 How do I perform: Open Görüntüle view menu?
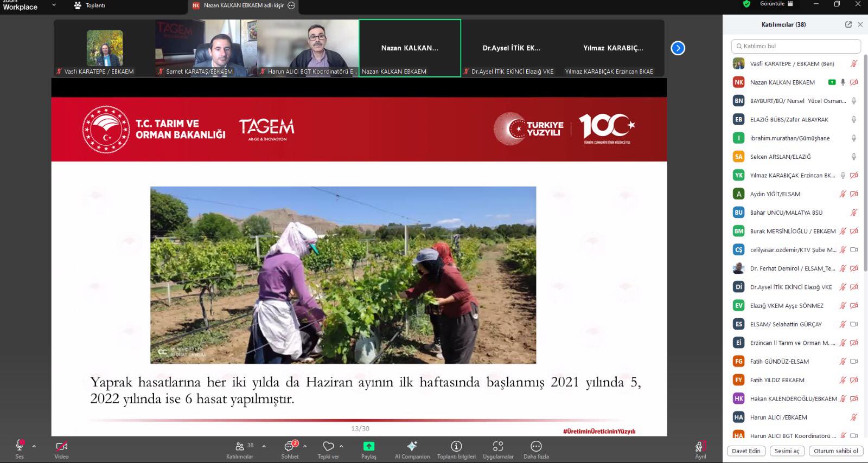point(776,4)
